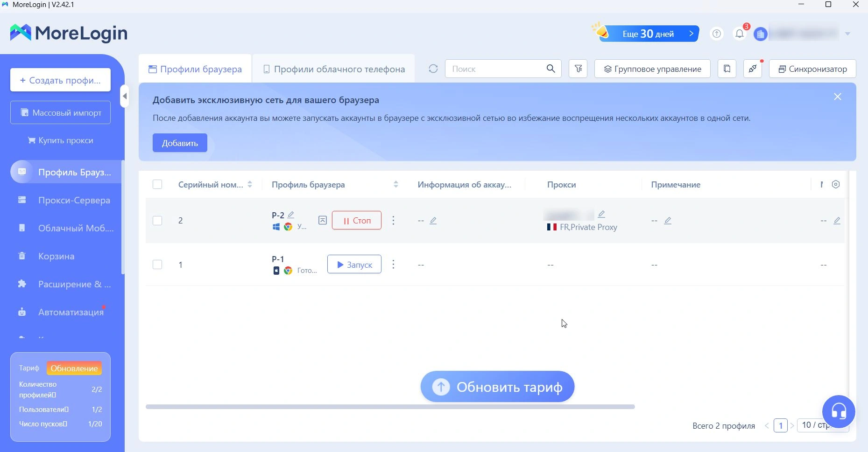Tick the checkbox for profile 1
This screenshot has height=452, width=868.
pos(157,264)
